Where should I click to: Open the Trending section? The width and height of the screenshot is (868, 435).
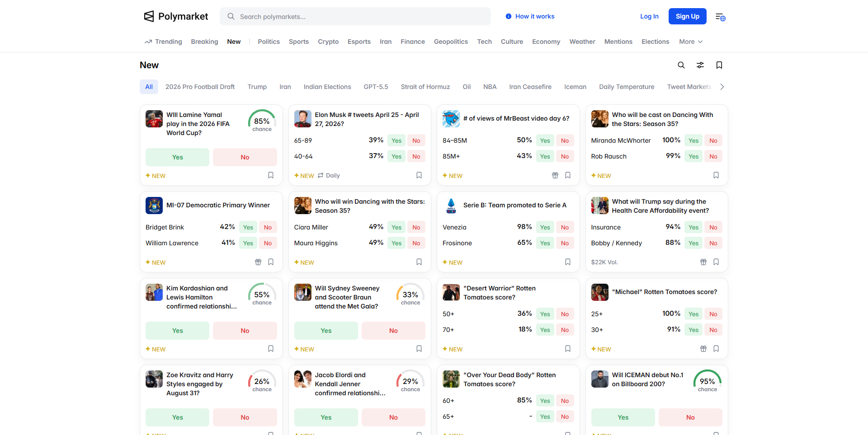pyautogui.click(x=163, y=42)
